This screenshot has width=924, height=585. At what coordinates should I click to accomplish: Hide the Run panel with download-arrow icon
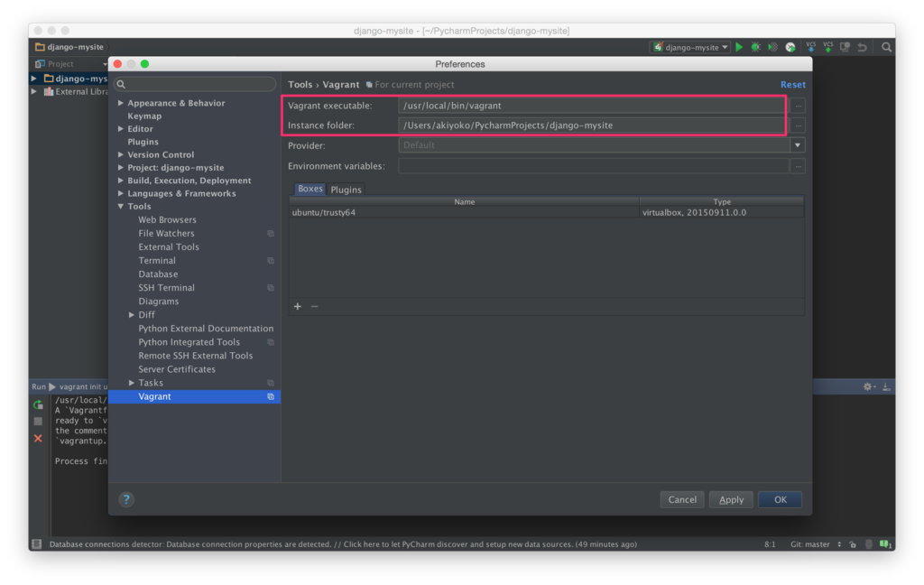tap(886, 387)
